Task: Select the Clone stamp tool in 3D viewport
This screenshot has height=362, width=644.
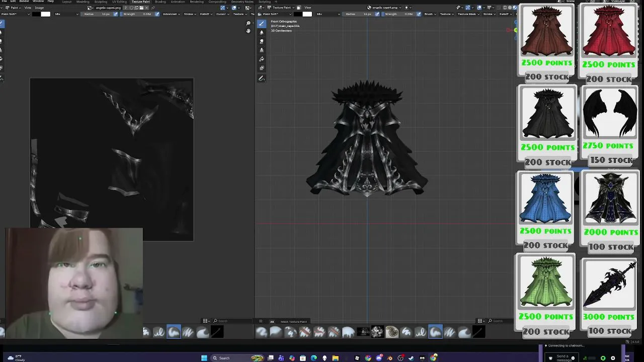Action: coord(262,50)
